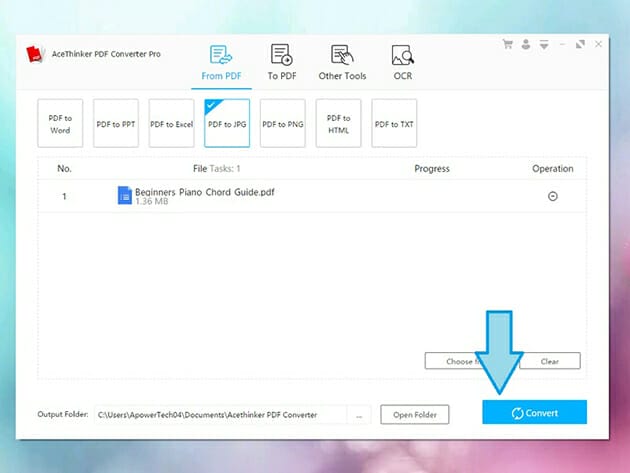
Task: Remove file using the Operation minus icon
Action: [552, 196]
